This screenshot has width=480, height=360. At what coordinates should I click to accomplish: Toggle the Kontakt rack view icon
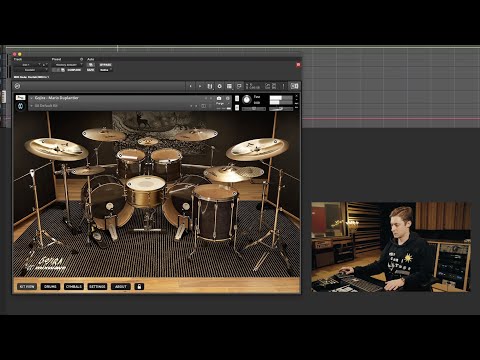[229, 86]
